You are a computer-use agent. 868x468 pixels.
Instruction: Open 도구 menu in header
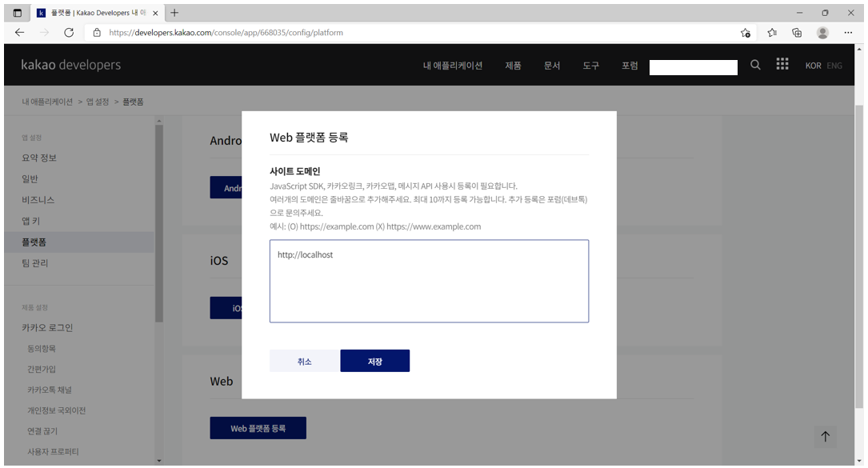tap(590, 66)
